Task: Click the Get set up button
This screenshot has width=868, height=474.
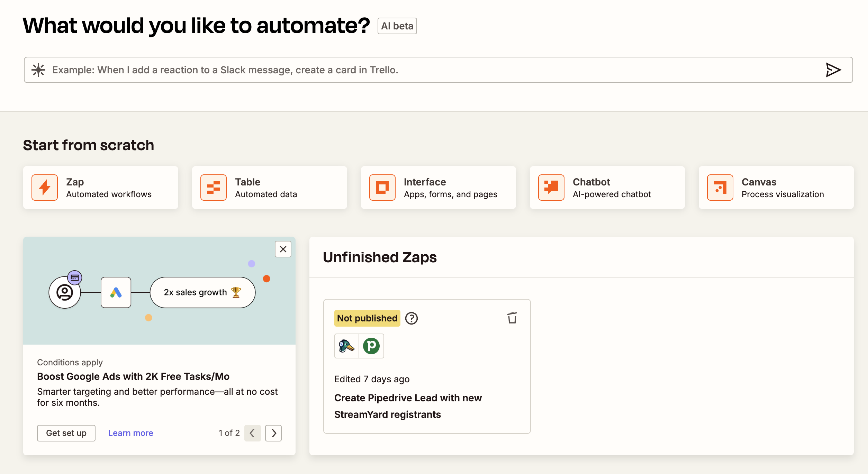Action: pyautogui.click(x=66, y=433)
